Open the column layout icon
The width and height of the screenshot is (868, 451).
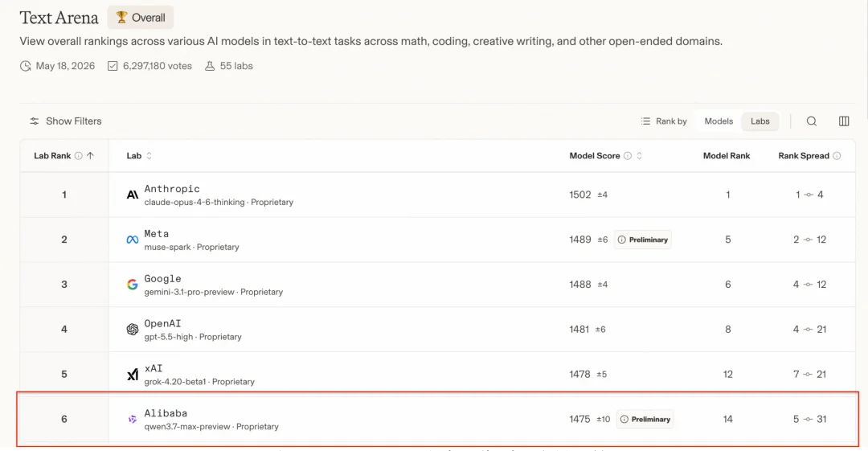(844, 121)
